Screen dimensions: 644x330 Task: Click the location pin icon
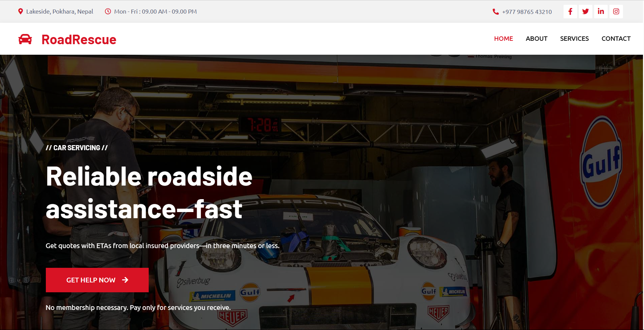pos(20,12)
